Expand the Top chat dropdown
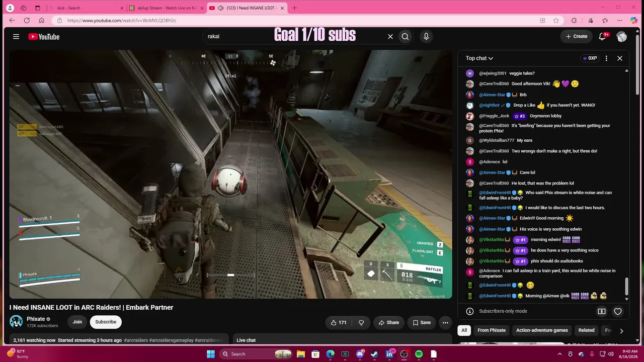Image resolution: width=644 pixels, height=362 pixels. 479,58
